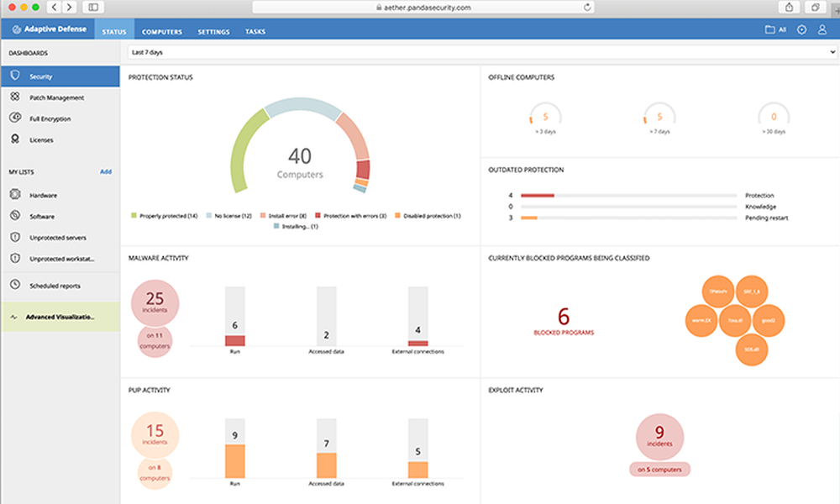Click the 15 incidents PUP bubble
This screenshot has height=504, width=840.
click(155, 434)
